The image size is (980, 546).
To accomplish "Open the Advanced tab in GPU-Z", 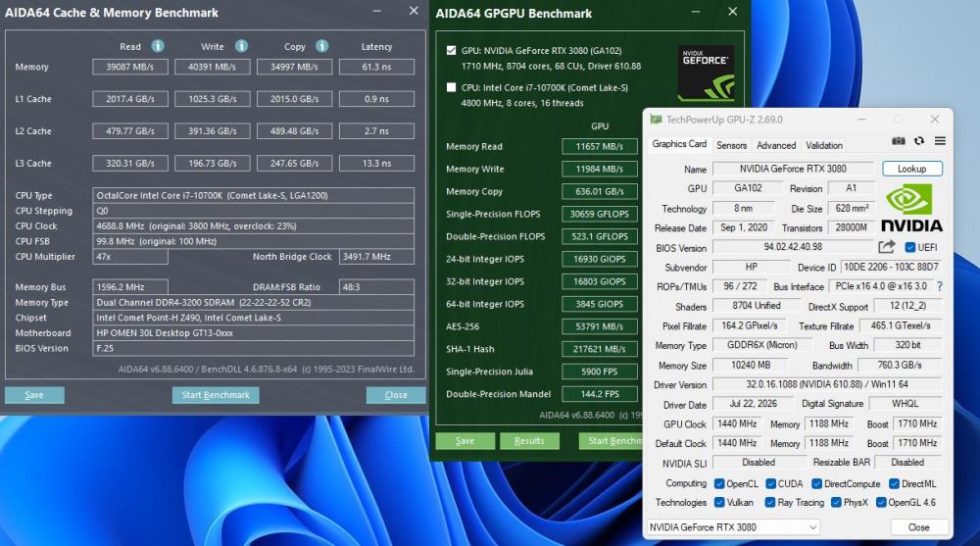I will tap(776, 145).
